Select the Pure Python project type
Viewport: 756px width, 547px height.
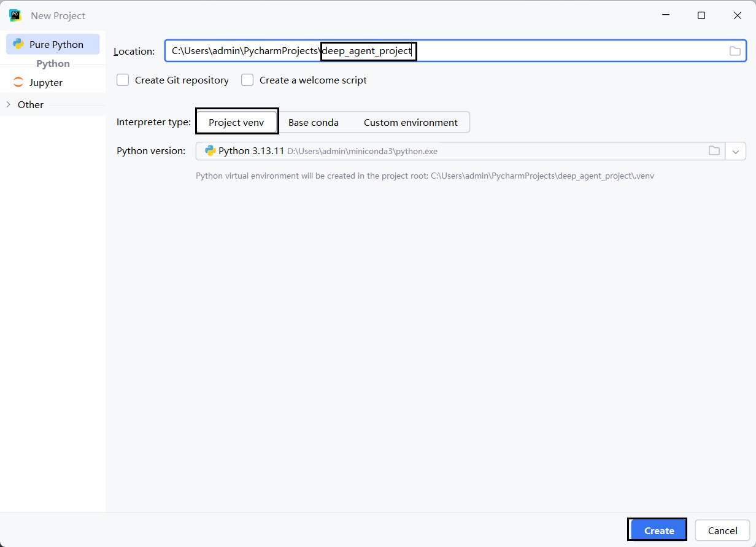point(53,44)
